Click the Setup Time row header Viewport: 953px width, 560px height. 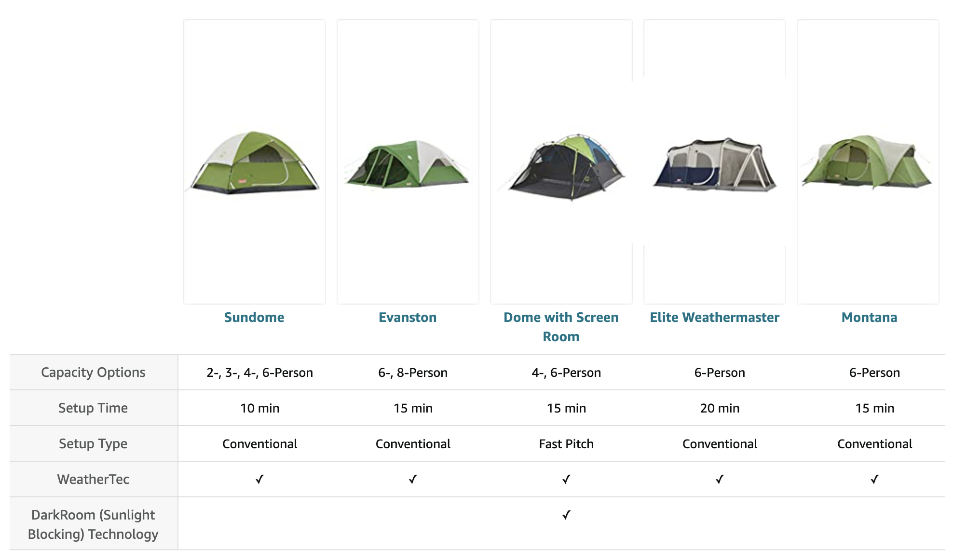coord(93,408)
